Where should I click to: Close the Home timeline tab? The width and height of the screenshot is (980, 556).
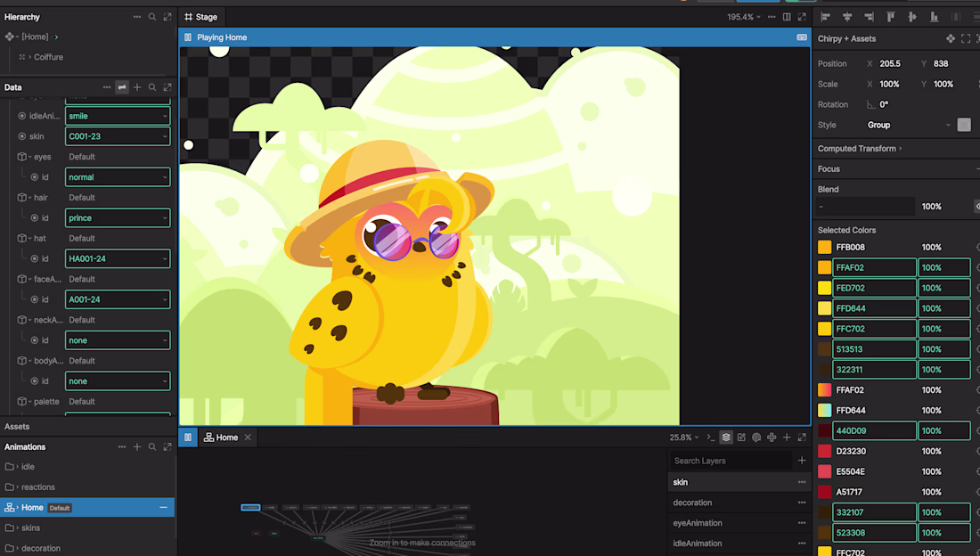[x=249, y=437]
